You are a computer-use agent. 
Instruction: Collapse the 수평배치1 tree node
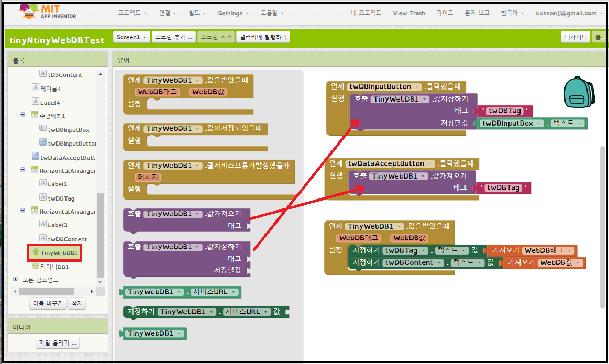point(23,115)
